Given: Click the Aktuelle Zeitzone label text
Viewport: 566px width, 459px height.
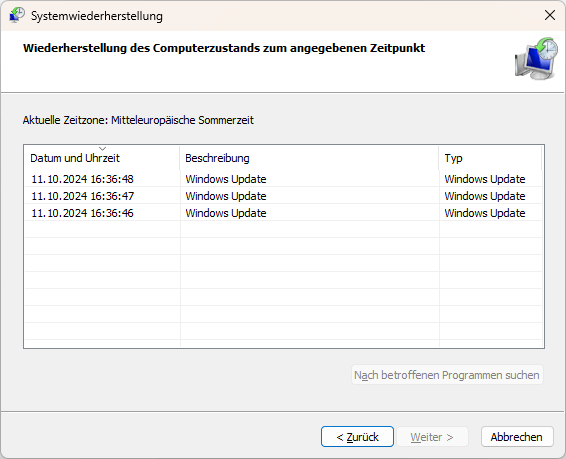Looking at the screenshot, I should (x=138, y=120).
